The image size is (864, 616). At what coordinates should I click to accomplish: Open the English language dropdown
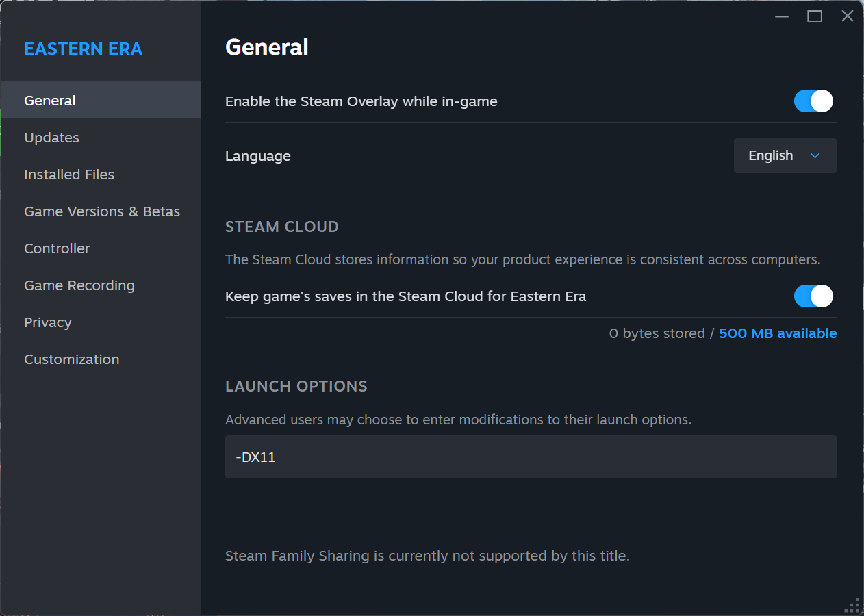point(785,156)
